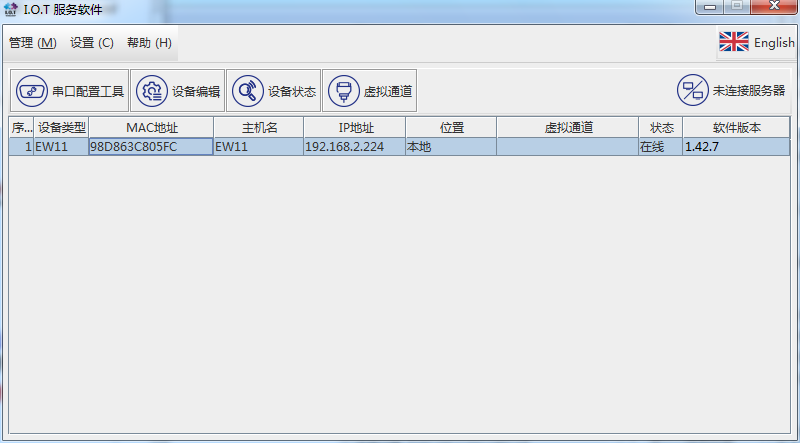The height and width of the screenshot is (443, 800).
Task: Sort by the MAC地址 column header
Action: 152,128
